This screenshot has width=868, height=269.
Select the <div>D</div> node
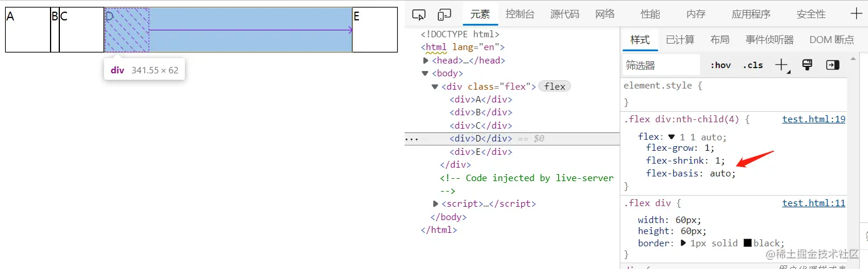(x=481, y=139)
